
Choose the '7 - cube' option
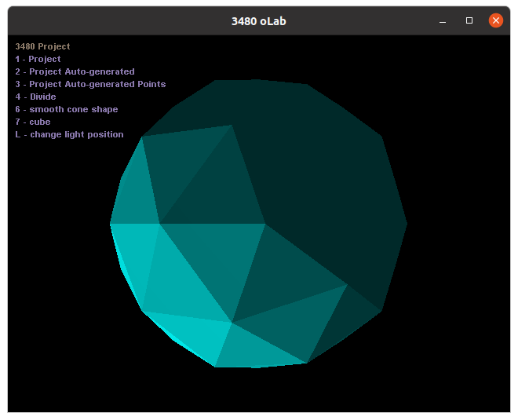(x=32, y=122)
